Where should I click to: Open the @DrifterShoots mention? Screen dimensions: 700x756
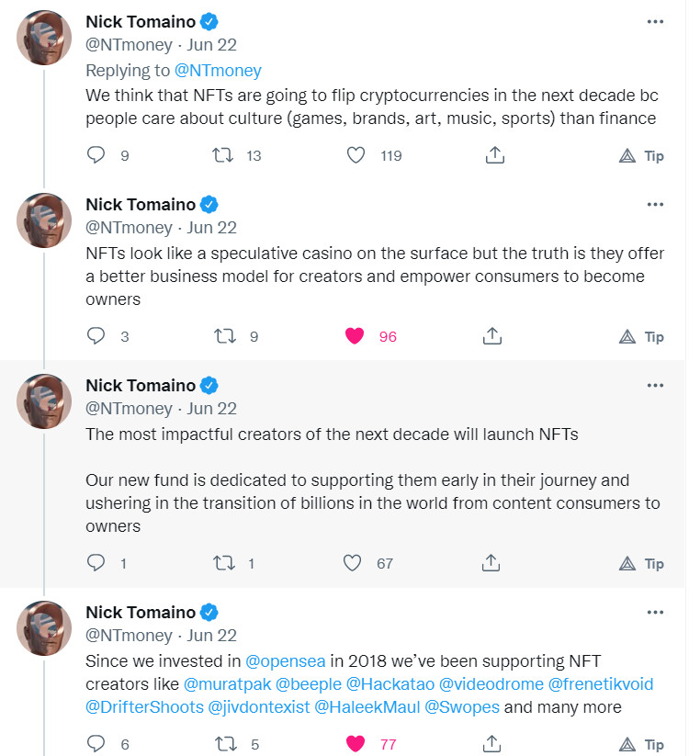144,707
